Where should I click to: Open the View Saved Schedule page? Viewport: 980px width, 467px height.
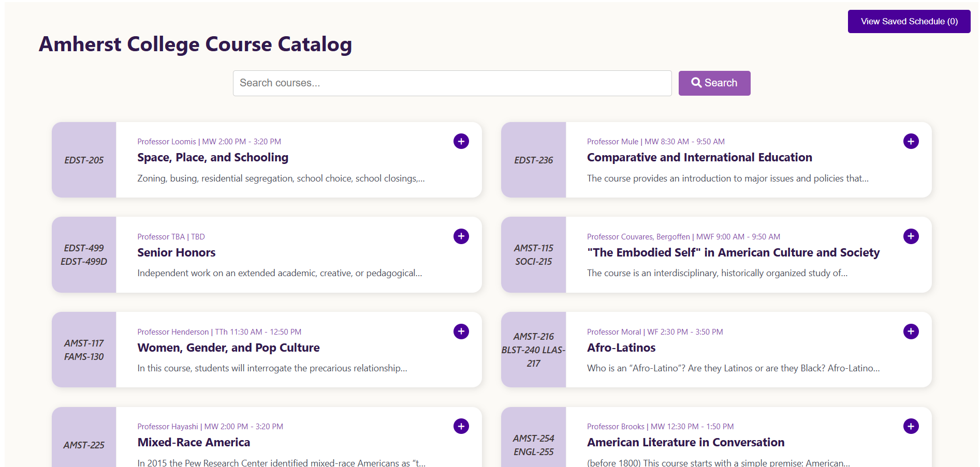(x=909, y=21)
